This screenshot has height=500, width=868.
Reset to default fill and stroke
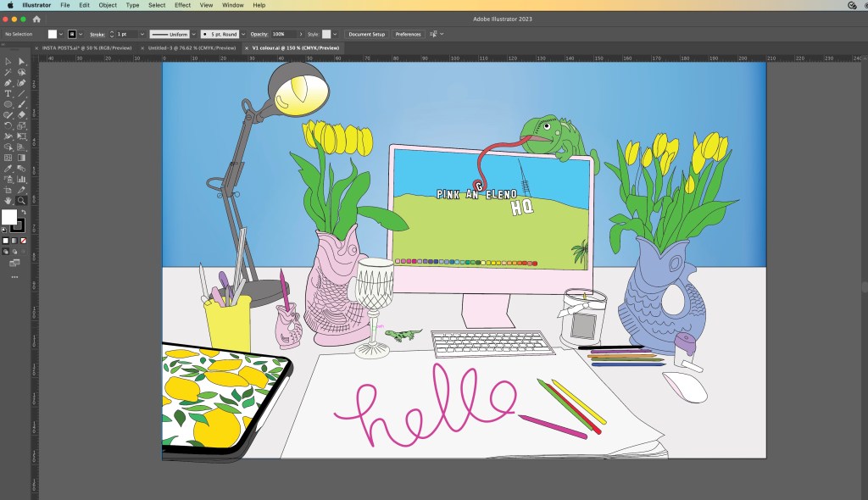click(4, 230)
